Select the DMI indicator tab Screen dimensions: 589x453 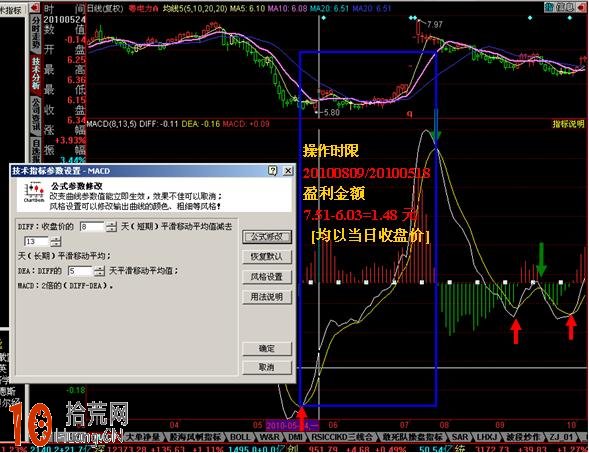(x=295, y=437)
